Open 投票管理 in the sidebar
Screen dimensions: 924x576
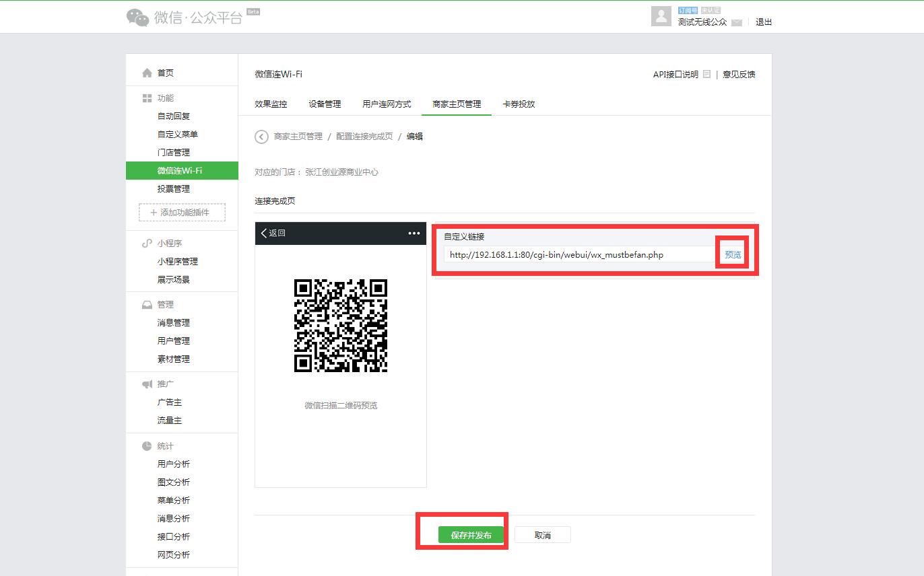(x=174, y=189)
